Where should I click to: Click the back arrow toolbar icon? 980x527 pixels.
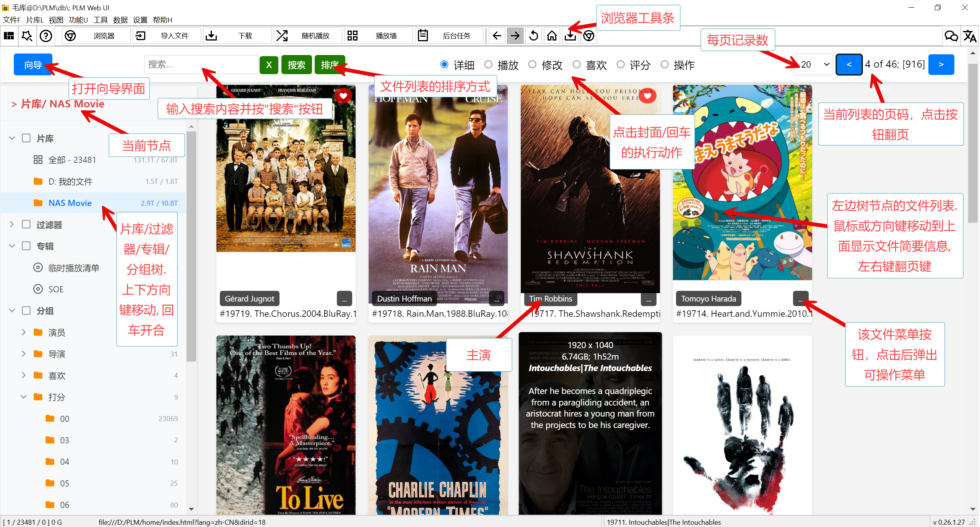click(x=497, y=36)
